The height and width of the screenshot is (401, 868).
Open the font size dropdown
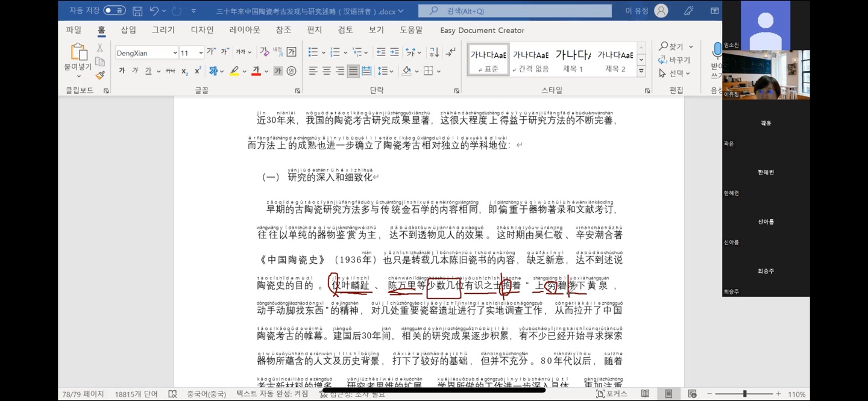coord(200,53)
